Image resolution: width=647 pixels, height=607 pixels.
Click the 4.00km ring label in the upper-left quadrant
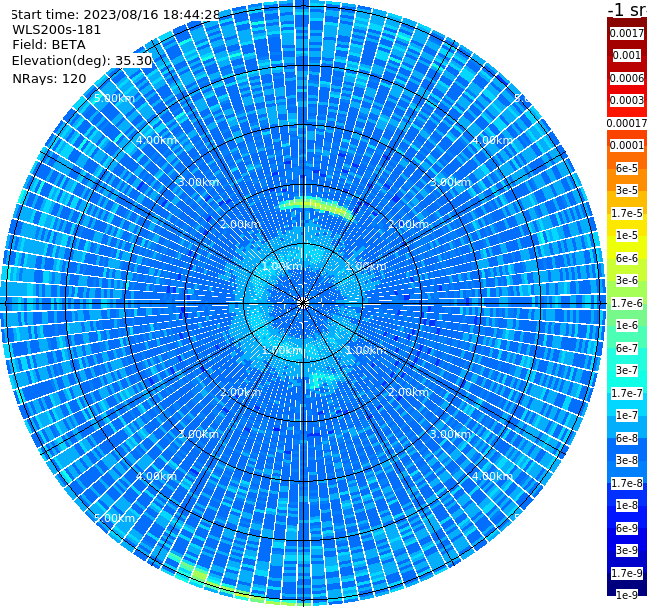(x=156, y=140)
